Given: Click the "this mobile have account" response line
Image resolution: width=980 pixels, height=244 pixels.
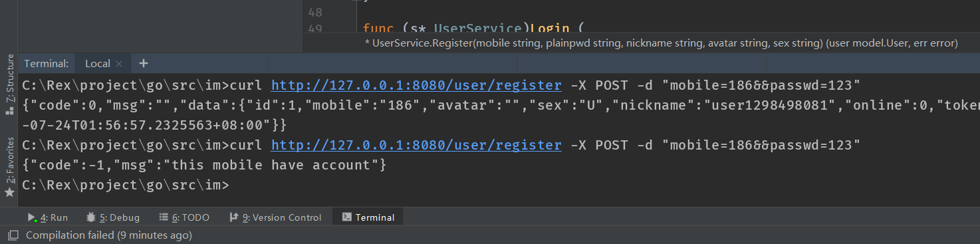Looking at the screenshot, I should click(x=204, y=165).
